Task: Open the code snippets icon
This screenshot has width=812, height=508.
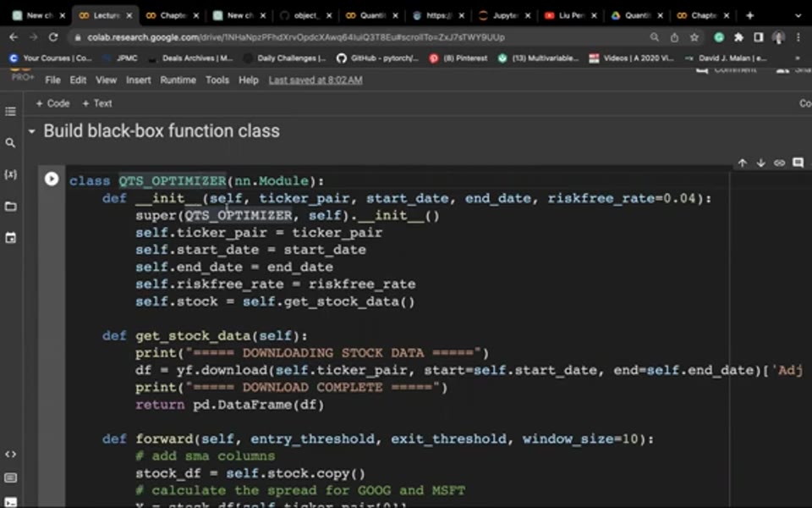Action: [10, 454]
